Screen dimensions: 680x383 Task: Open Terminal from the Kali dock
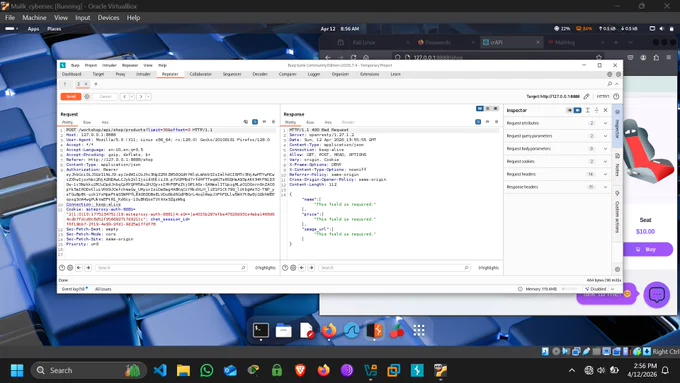261,331
